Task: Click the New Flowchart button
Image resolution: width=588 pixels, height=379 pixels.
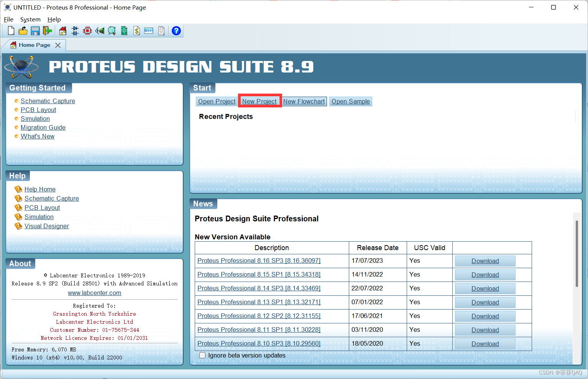Action: point(304,101)
